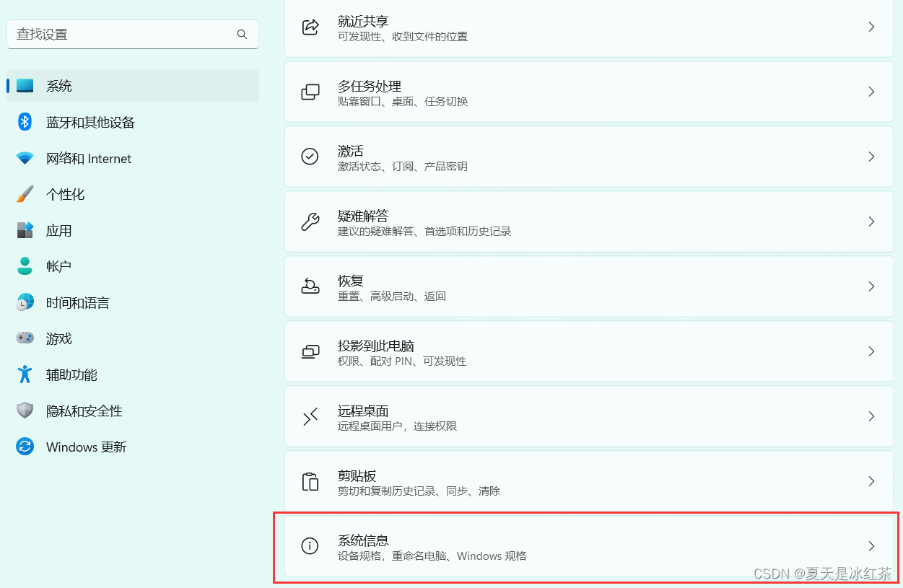This screenshot has height=588, width=903.
Task: Expand the 恢复 row chevron
Action: 871,286
